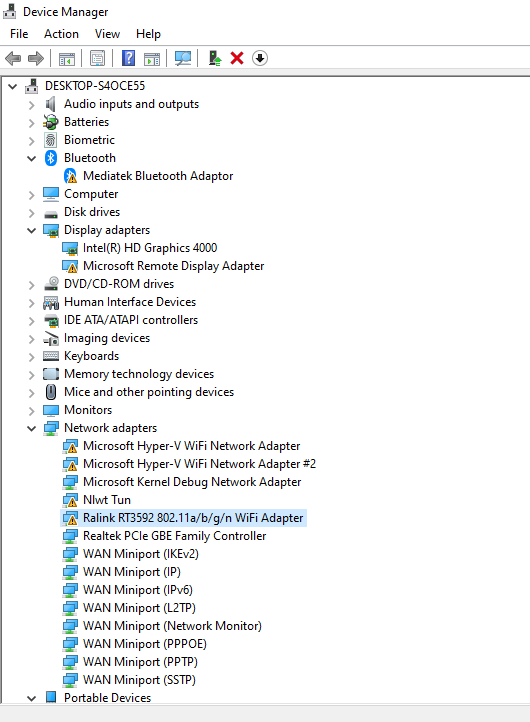Click the red X Uninstall device icon
This screenshot has height=722, width=530.
point(237,58)
